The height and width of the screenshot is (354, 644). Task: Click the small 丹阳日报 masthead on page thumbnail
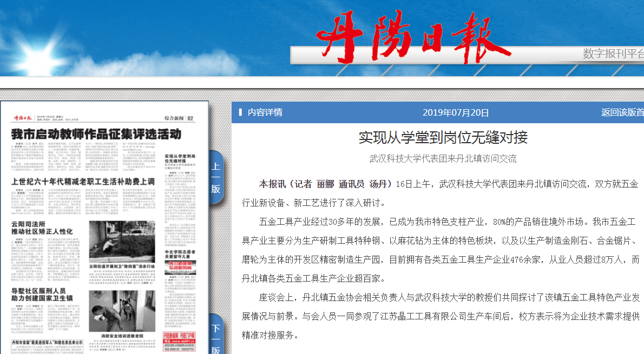(24, 118)
